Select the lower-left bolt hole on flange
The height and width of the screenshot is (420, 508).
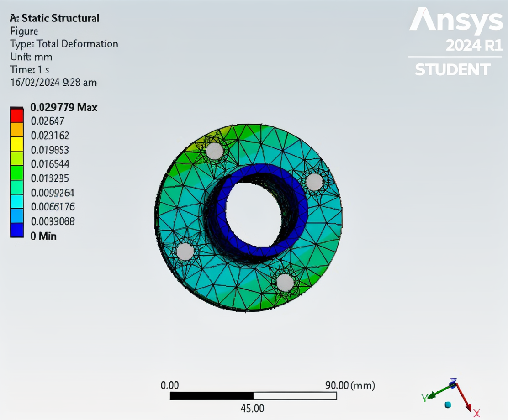[x=185, y=252]
